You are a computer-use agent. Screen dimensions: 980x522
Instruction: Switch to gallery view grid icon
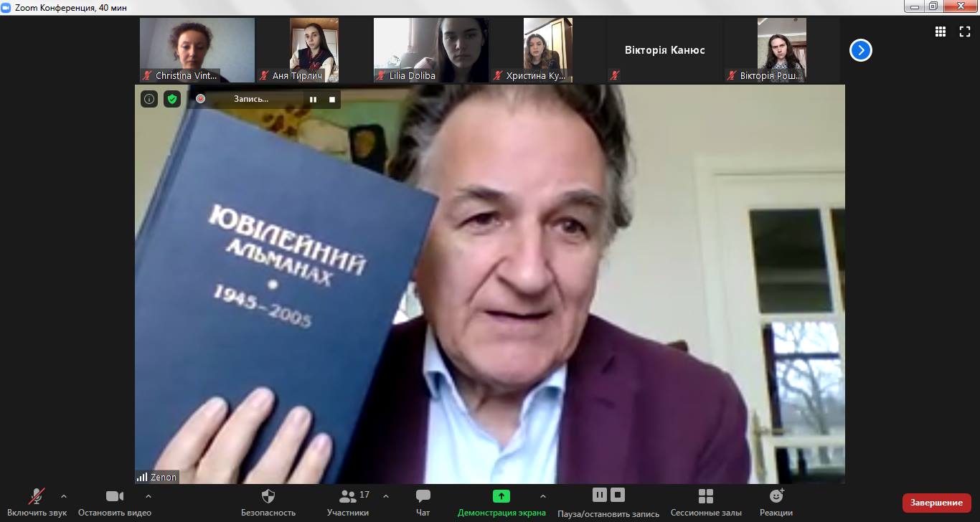[941, 32]
